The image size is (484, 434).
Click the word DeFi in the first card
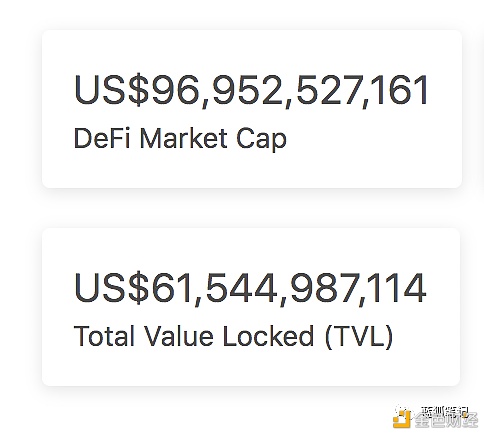[x=102, y=138]
